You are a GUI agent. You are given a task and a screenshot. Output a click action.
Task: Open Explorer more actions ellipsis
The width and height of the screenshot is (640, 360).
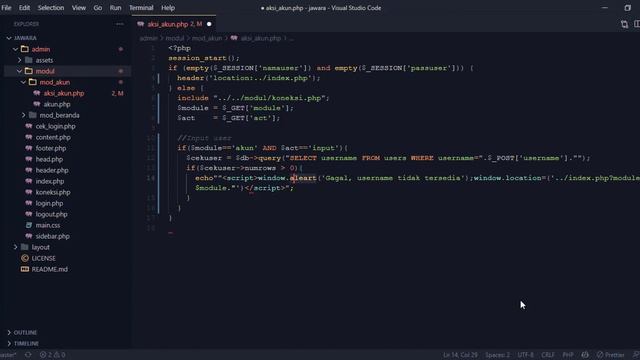click(x=120, y=24)
